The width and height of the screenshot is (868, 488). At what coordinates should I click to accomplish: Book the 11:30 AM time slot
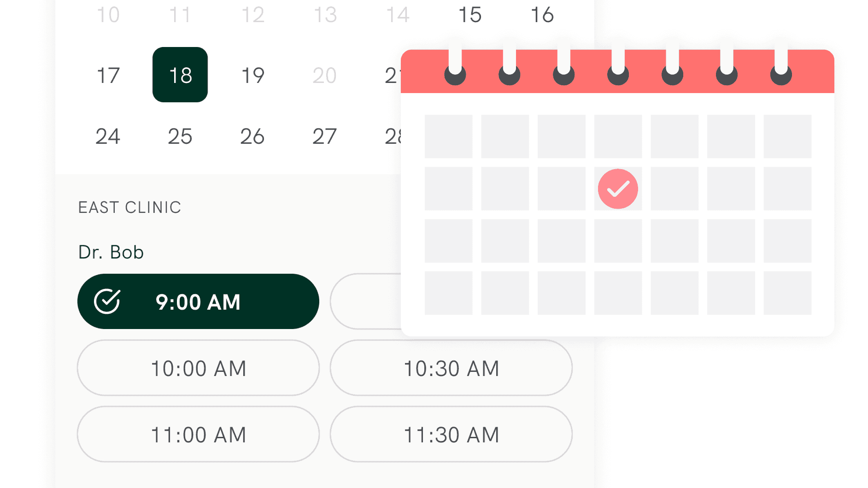(x=451, y=435)
